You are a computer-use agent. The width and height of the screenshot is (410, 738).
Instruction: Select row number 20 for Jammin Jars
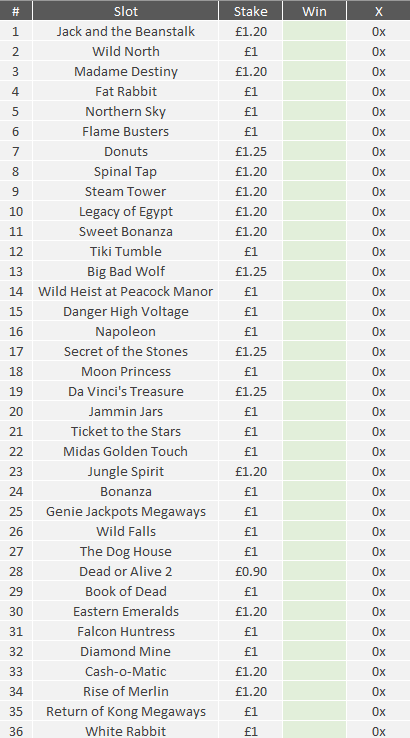pos(16,411)
